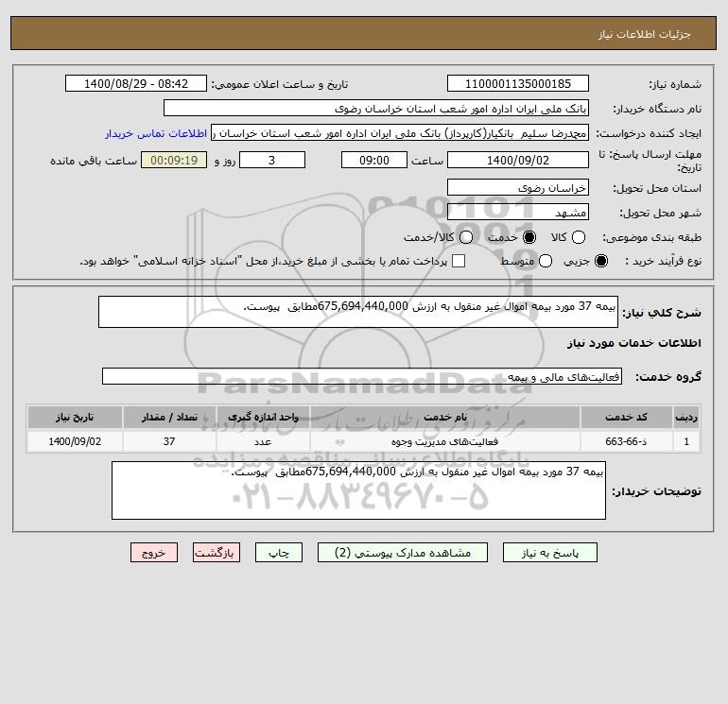Click service code cell ذ-66-663

[x=626, y=441]
